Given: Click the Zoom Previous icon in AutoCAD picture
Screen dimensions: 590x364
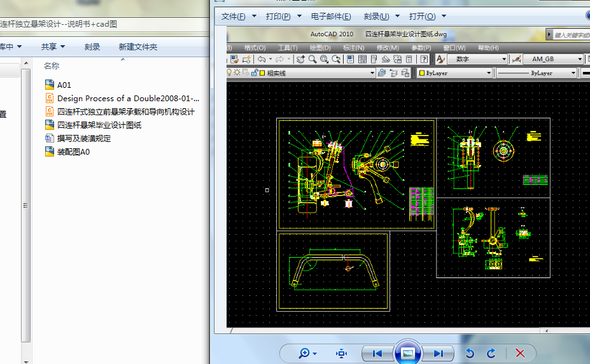Looking at the screenshot, I should tap(336, 59).
